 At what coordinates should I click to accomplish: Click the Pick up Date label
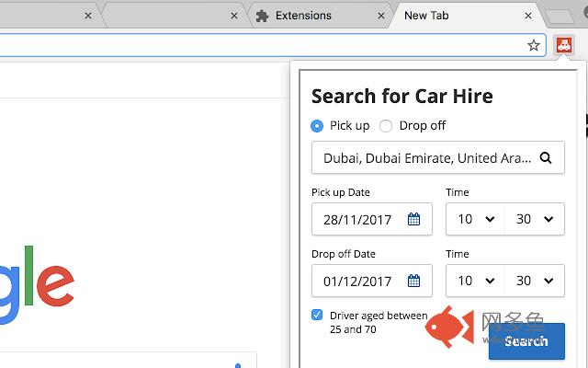coord(341,192)
